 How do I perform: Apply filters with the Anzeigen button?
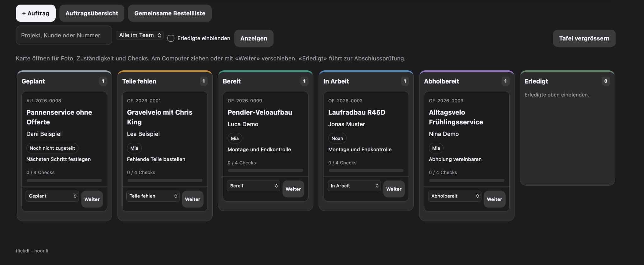[254, 38]
